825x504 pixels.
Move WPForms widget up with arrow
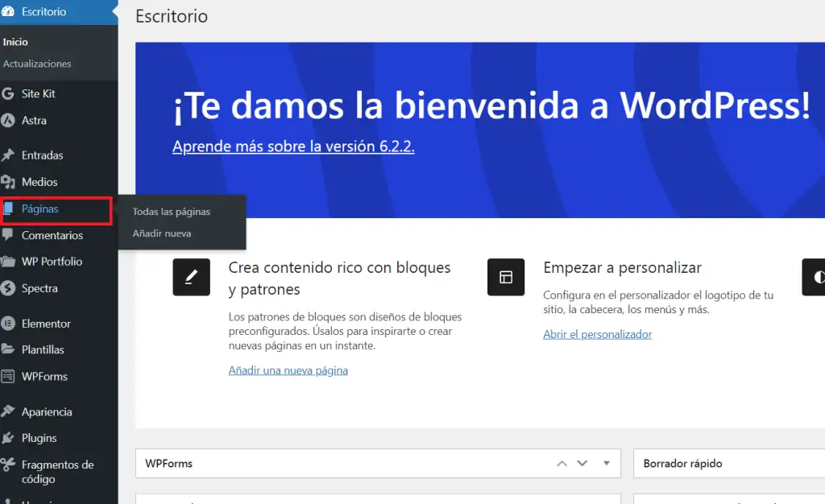coord(562,464)
